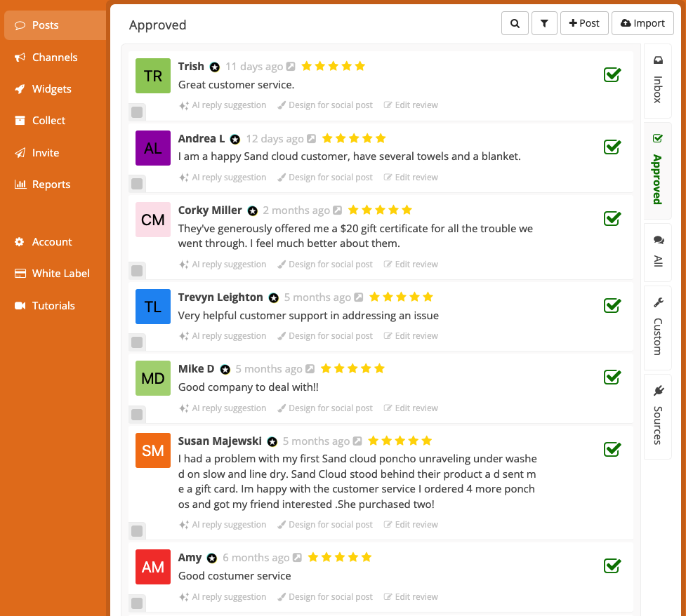Toggle approved checkmark on Trevyn Leighton's review
The height and width of the screenshot is (616, 686).
click(612, 306)
